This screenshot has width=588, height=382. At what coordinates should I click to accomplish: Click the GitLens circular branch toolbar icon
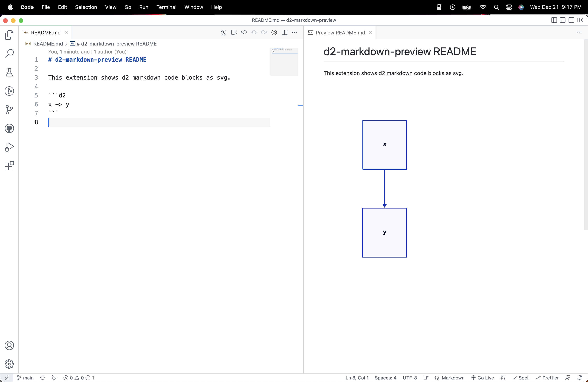tap(274, 32)
